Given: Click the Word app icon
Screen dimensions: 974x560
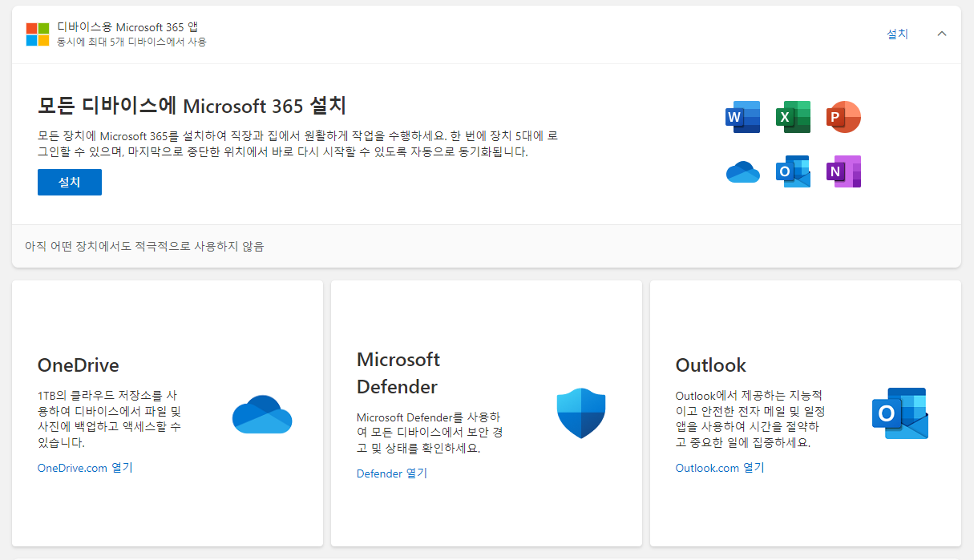Looking at the screenshot, I should pos(742,117).
